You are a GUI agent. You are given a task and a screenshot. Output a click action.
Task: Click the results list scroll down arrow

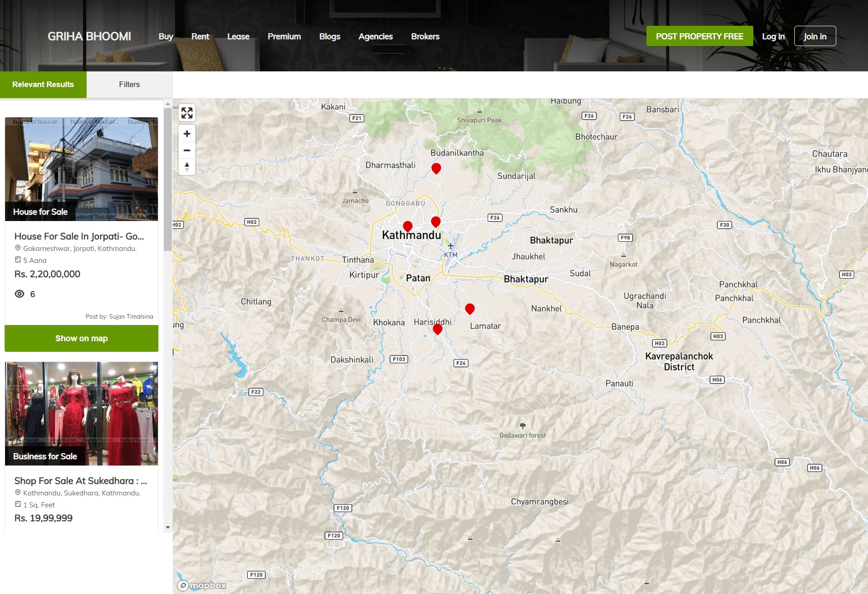point(168,527)
